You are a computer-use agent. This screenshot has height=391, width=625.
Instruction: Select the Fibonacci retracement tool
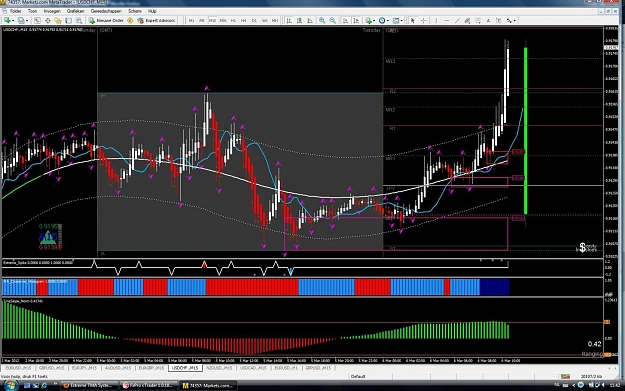478,20
